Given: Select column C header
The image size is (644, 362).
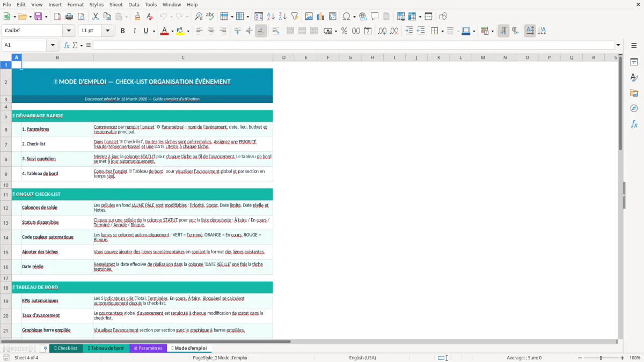Looking at the screenshot, I should tap(182, 57).
